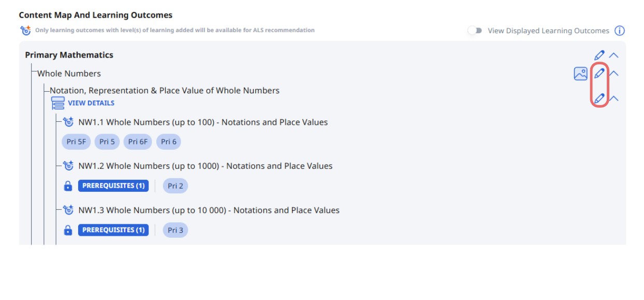The image size is (644, 300).
Task: Open the image icon beside Whole Numbers
Action: tap(580, 74)
